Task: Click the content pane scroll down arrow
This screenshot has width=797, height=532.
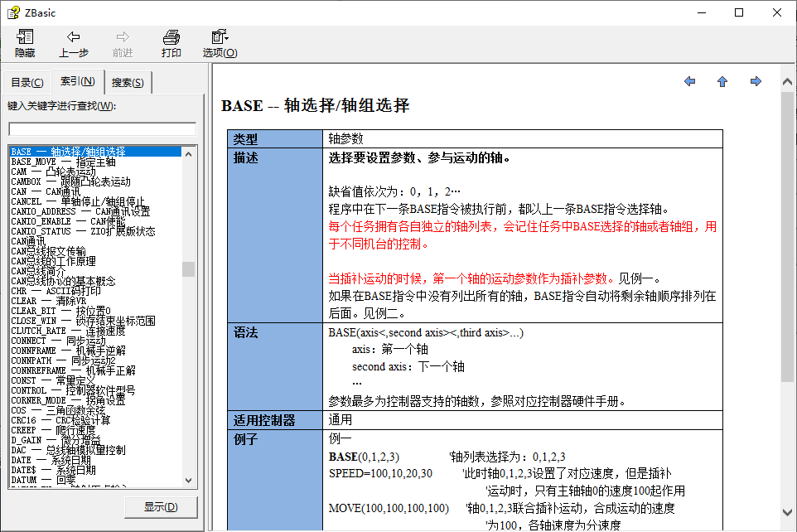Action: pos(787,512)
